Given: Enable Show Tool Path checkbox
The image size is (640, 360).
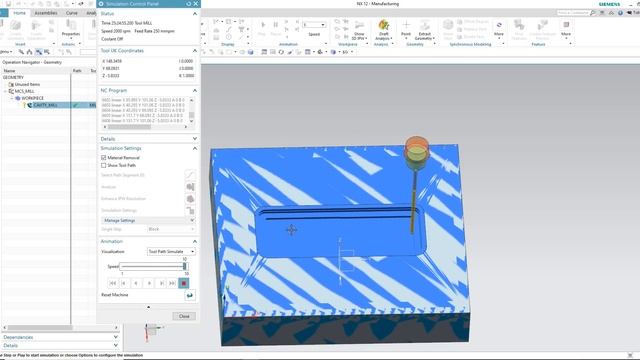Looking at the screenshot, I should point(104,165).
